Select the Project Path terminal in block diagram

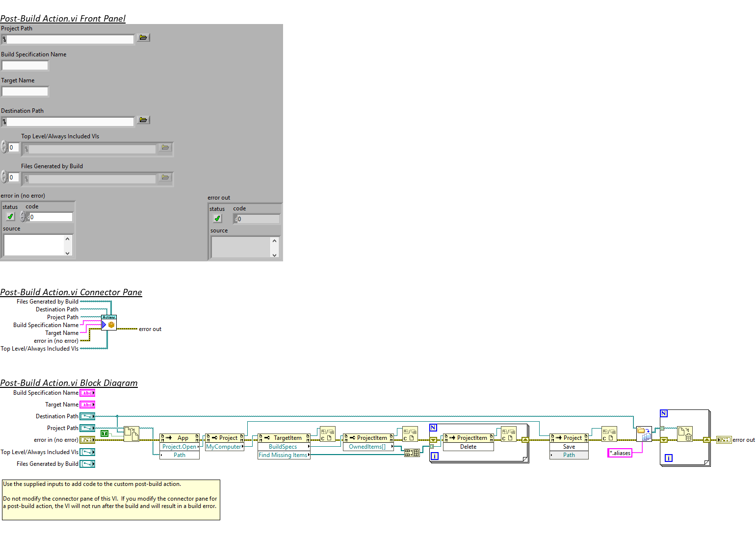pyautogui.click(x=87, y=428)
